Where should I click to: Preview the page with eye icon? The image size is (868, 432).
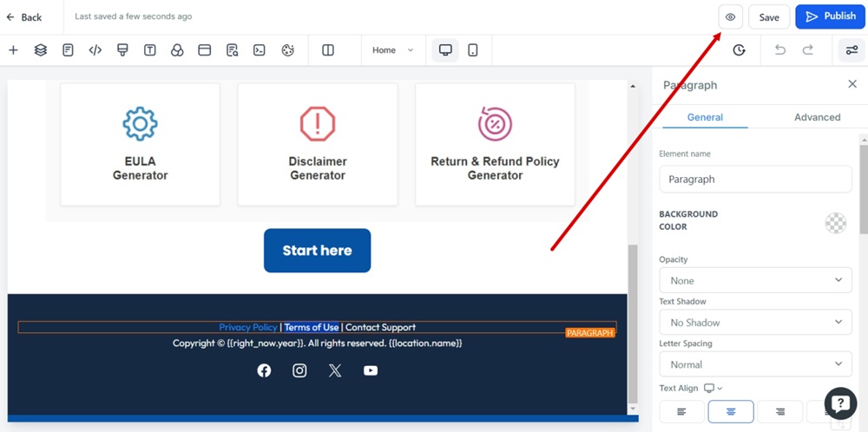click(x=730, y=17)
